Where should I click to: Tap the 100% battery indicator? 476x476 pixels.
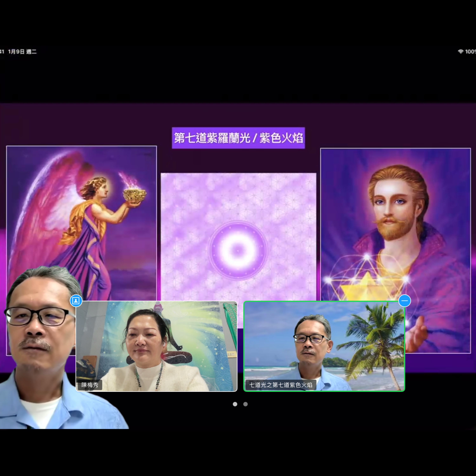pyautogui.click(x=470, y=52)
